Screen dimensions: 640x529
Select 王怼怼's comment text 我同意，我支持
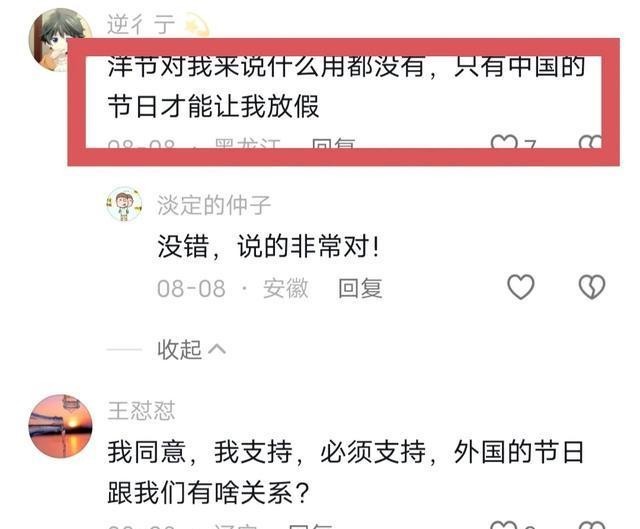[200, 452]
